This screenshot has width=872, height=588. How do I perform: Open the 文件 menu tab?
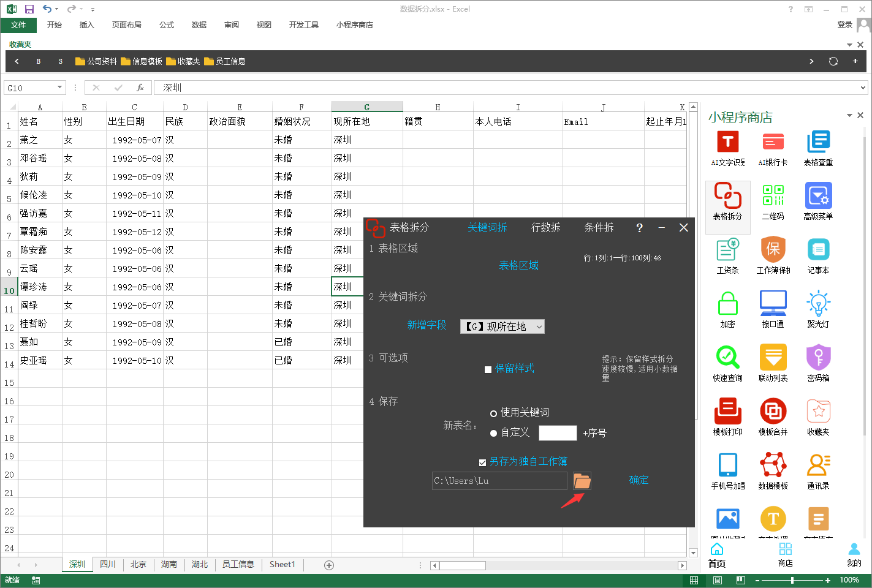(x=18, y=25)
